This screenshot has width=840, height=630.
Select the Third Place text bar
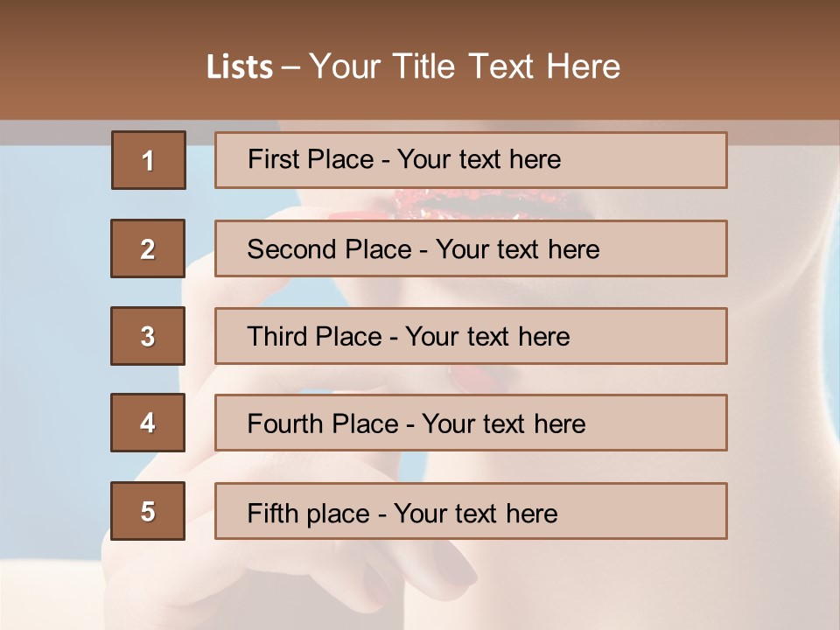pyautogui.click(x=471, y=336)
